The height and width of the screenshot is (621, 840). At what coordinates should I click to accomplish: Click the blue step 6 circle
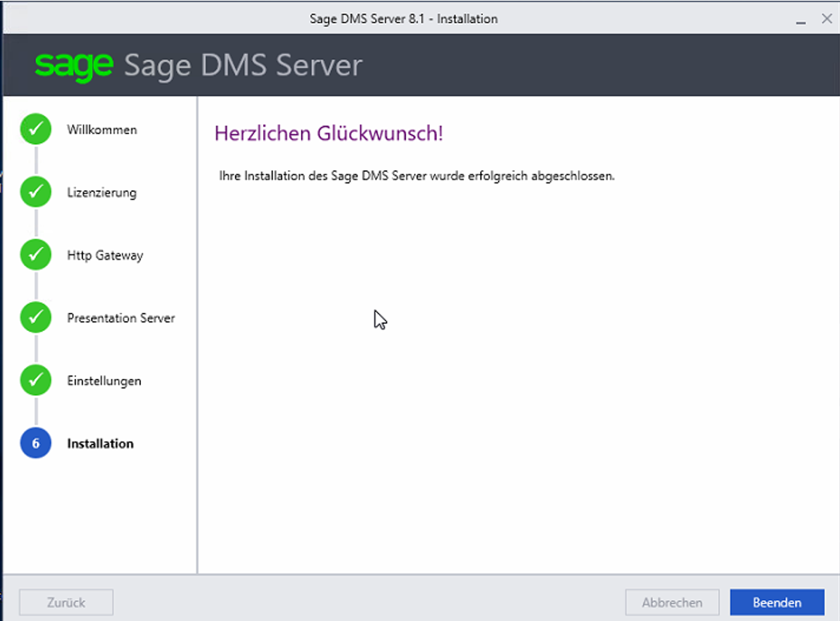pos(36,443)
